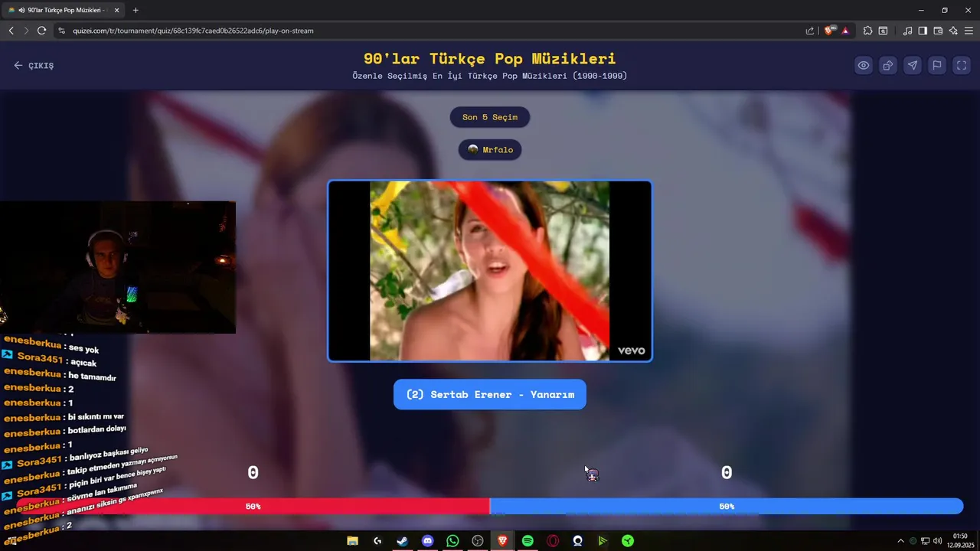Click the red 50% vote bar

tap(253, 506)
